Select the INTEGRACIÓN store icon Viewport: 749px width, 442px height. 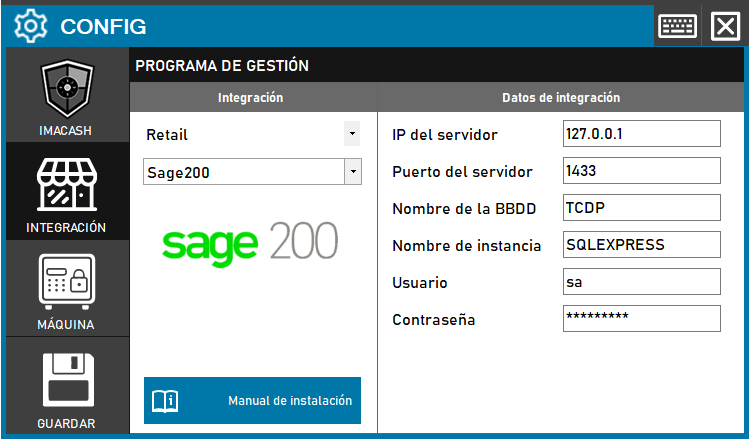66,187
